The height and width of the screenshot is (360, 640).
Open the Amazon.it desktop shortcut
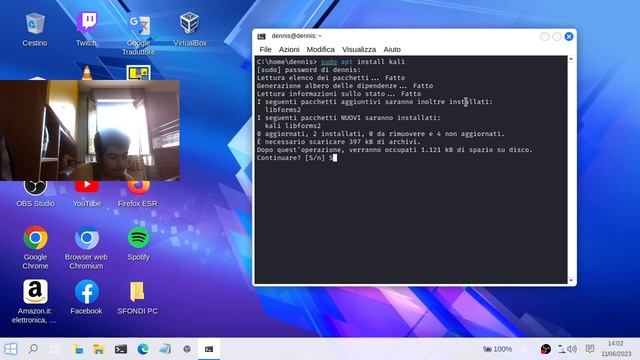coord(35,301)
